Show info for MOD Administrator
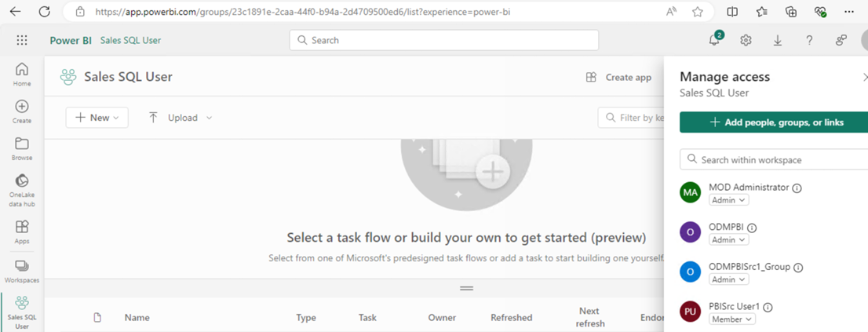The width and height of the screenshot is (868, 332). [797, 188]
